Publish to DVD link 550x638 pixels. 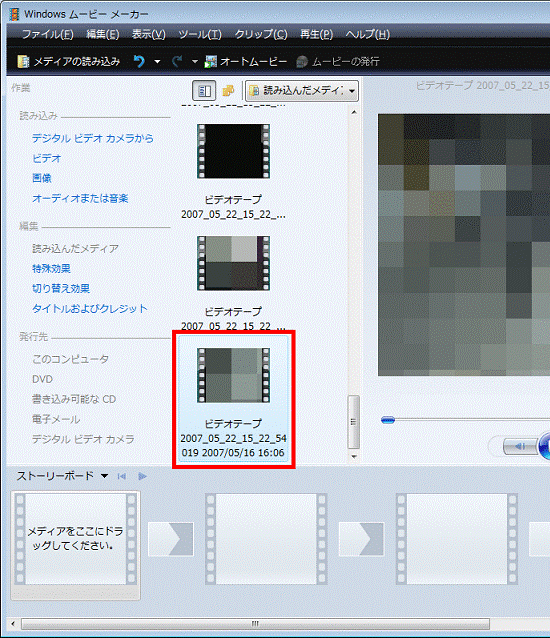(x=42, y=379)
